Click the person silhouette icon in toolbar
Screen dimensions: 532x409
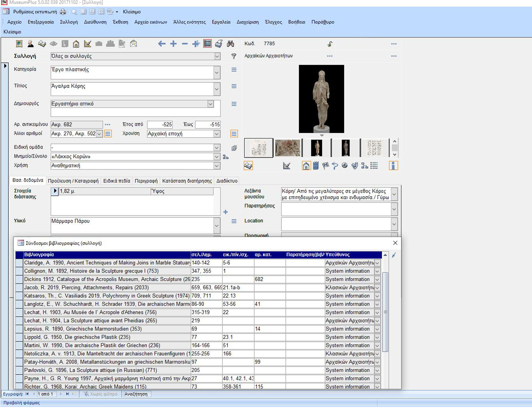coord(30,44)
